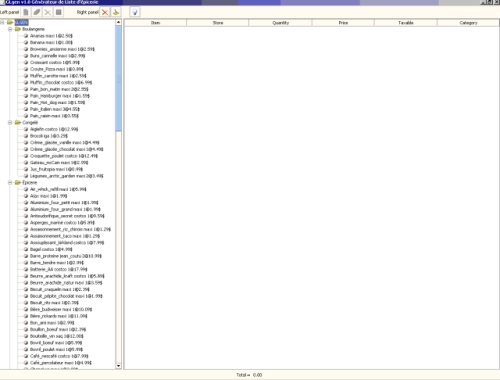The width and height of the screenshot is (500, 380).
Task: Select Croquette_poulet costco item
Action: tap(64, 156)
